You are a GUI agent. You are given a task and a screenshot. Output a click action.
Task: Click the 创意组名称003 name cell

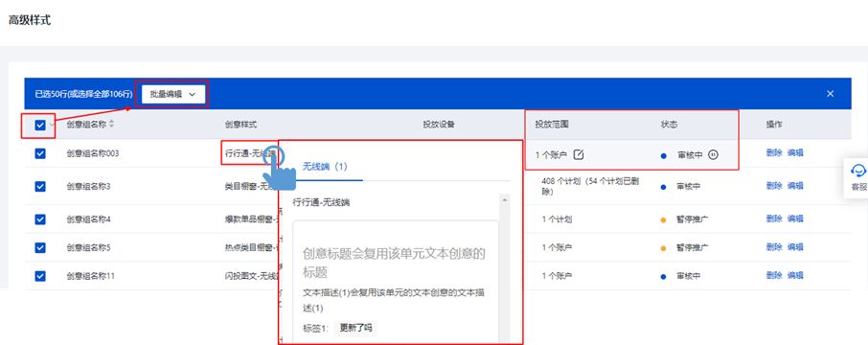[x=92, y=153]
